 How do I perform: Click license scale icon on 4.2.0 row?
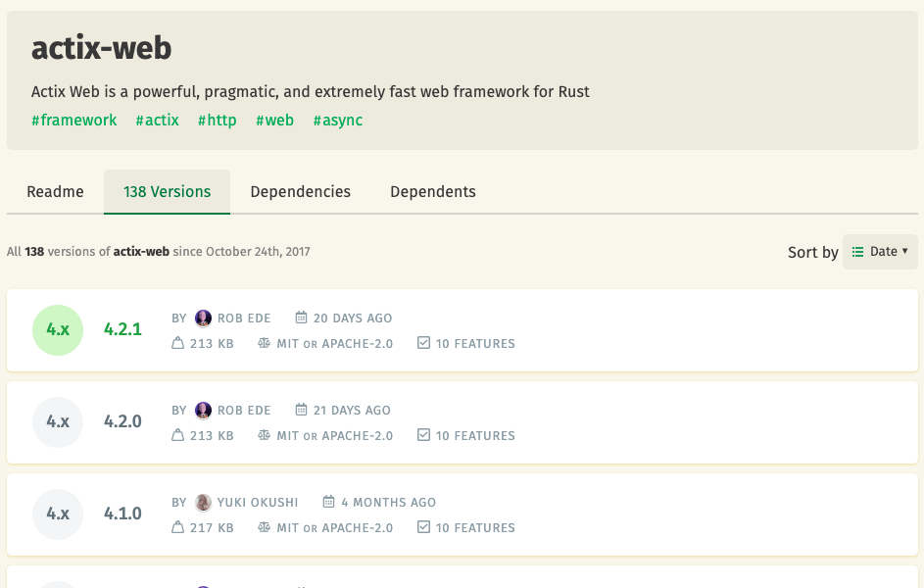(264, 435)
